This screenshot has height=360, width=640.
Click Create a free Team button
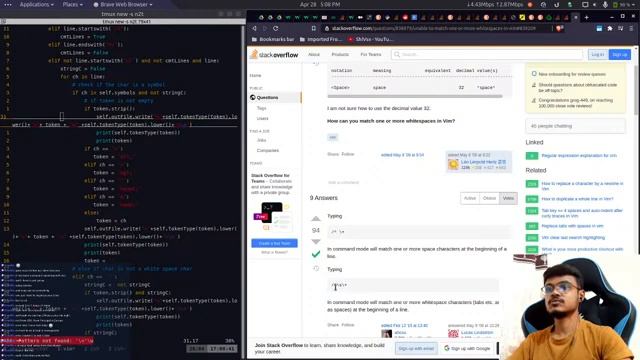(x=274, y=243)
